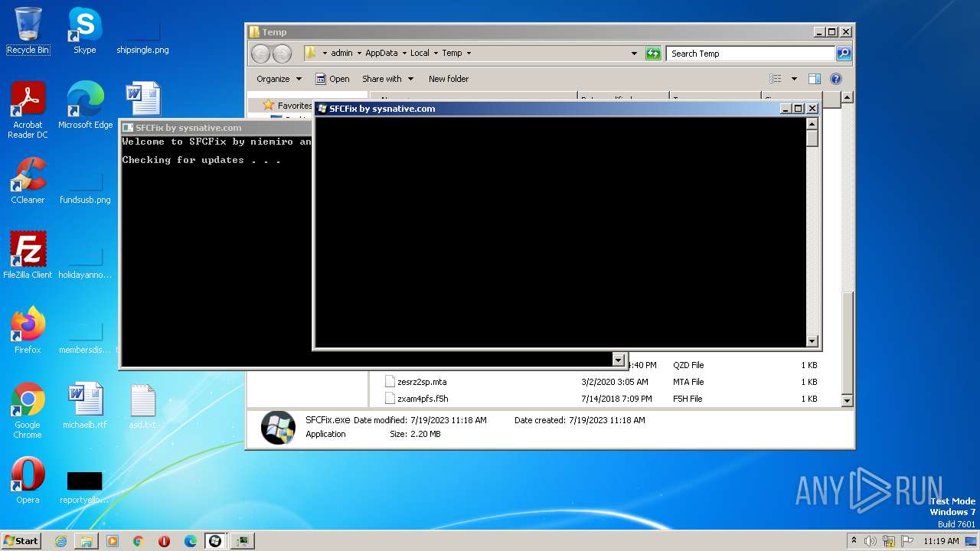This screenshot has width=980, height=551.
Task: Select the asd.txt desktop file
Action: tap(142, 406)
